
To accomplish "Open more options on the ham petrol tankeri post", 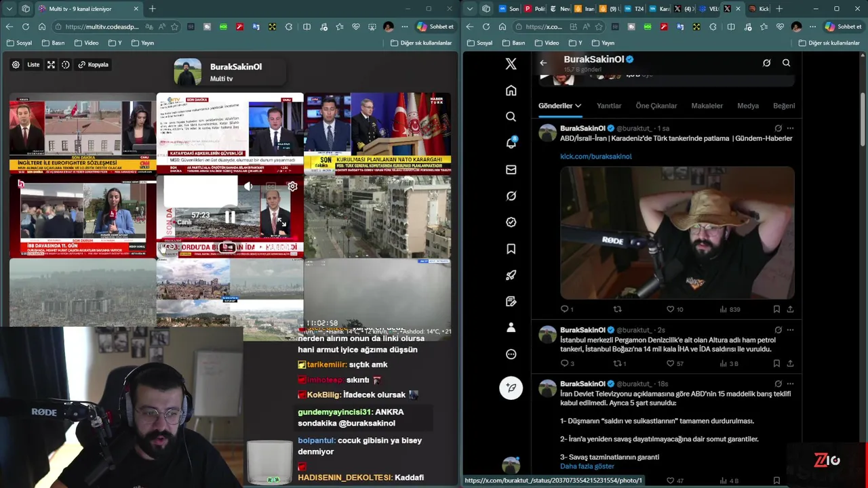I will 790,330.
